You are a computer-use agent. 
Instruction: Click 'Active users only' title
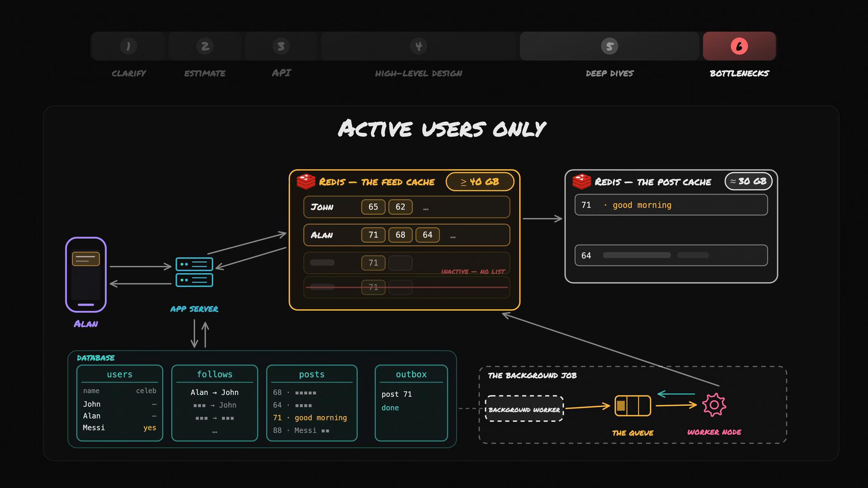coord(442,129)
